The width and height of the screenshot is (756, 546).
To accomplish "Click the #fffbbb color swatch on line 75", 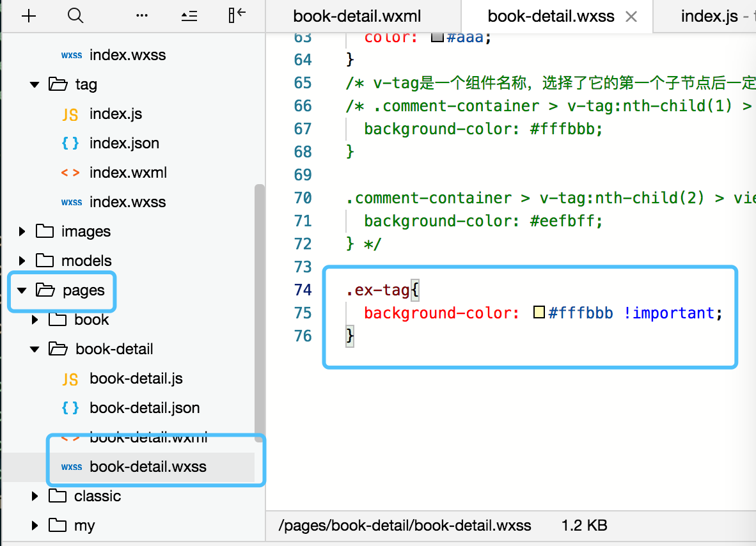I will pos(539,312).
